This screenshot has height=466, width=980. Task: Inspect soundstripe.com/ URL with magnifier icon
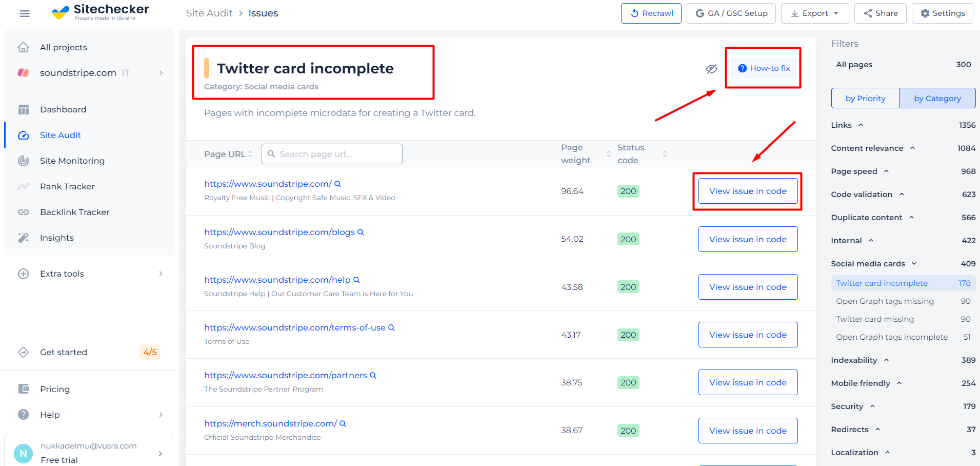tap(337, 184)
